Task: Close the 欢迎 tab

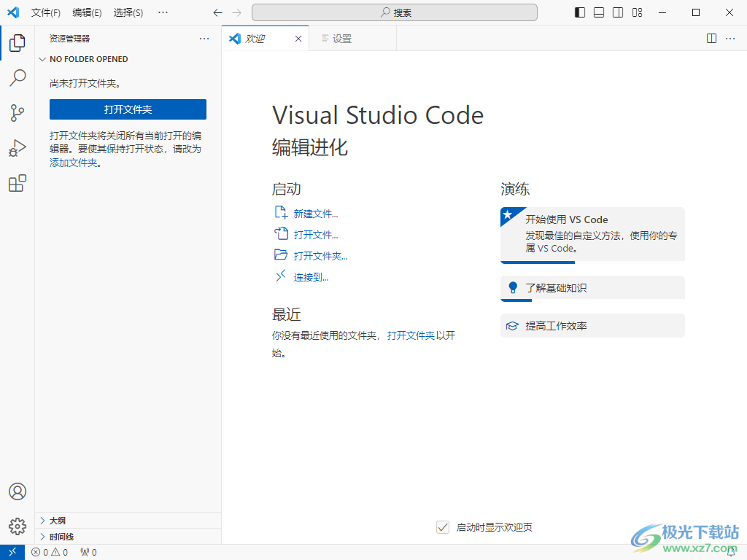Action: 298,39
